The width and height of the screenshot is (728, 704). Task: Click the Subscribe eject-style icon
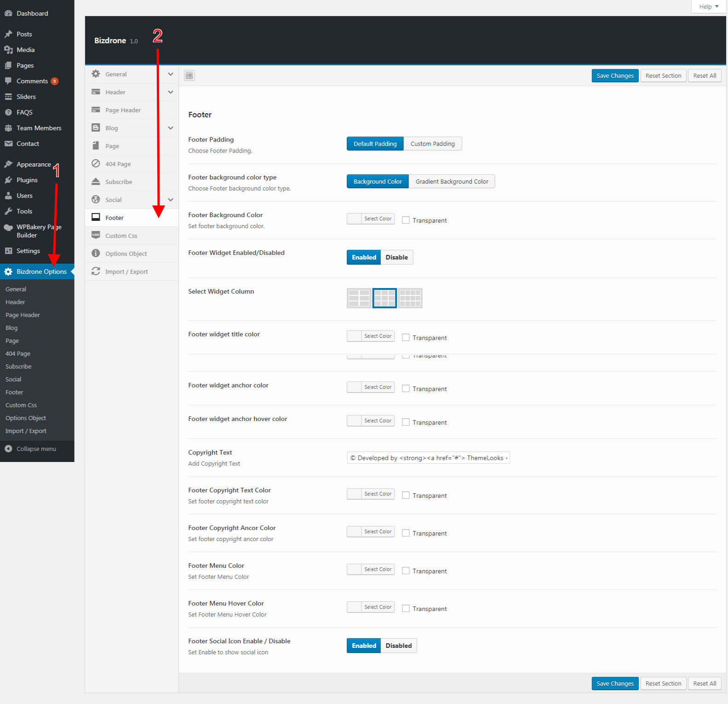click(x=96, y=181)
